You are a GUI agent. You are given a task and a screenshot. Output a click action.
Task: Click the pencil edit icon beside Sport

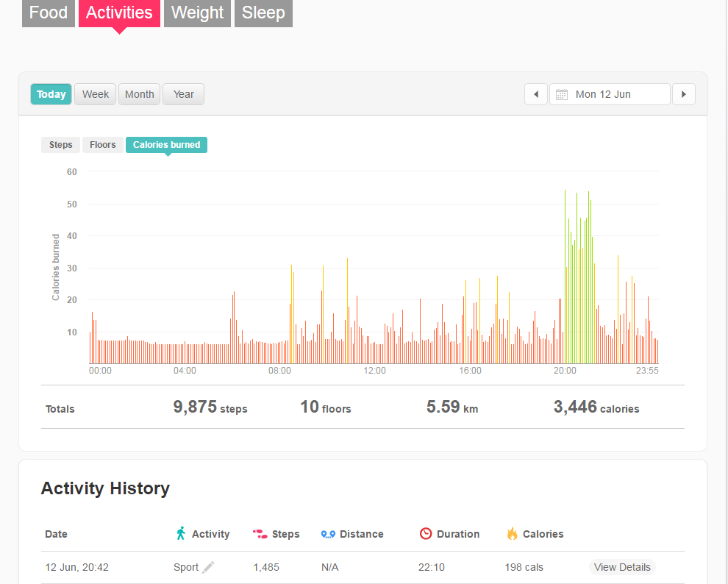click(208, 567)
